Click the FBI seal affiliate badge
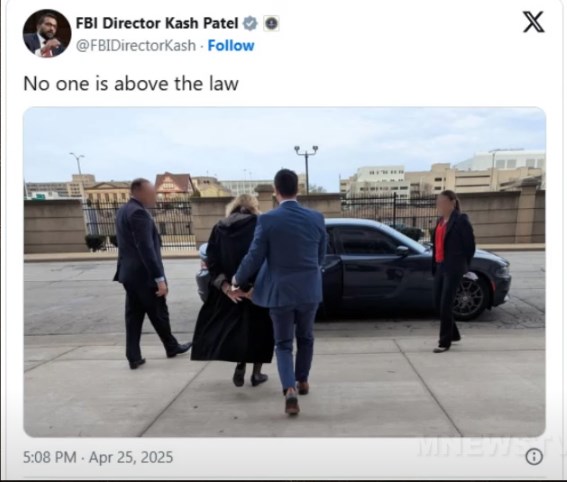The image size is (567, 482). tap(271, 24)
